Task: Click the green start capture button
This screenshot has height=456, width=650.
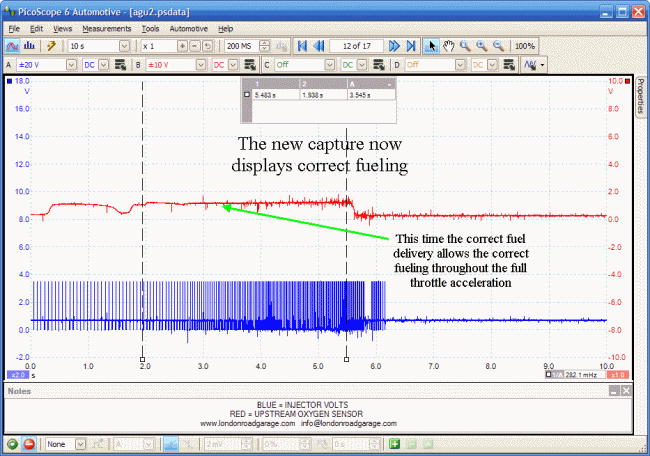Action: click(x=12, y=443)
